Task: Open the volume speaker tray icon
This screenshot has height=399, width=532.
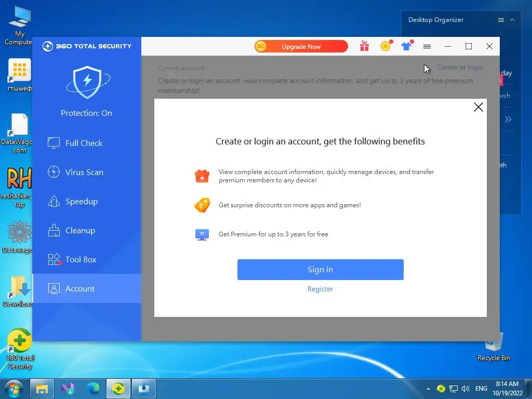Action: pos(465,389)
